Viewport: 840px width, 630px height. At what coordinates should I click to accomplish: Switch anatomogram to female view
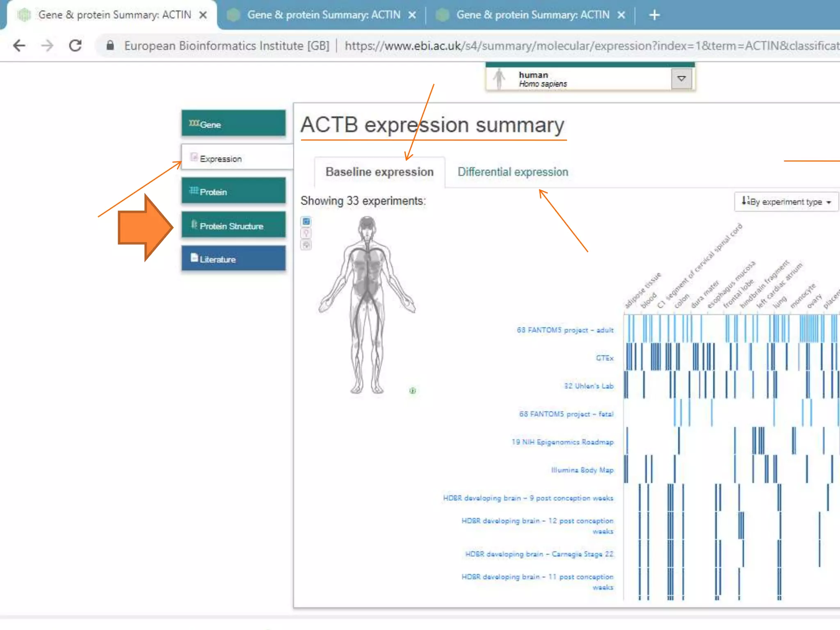pyautogui.click(x=306, y=233)
